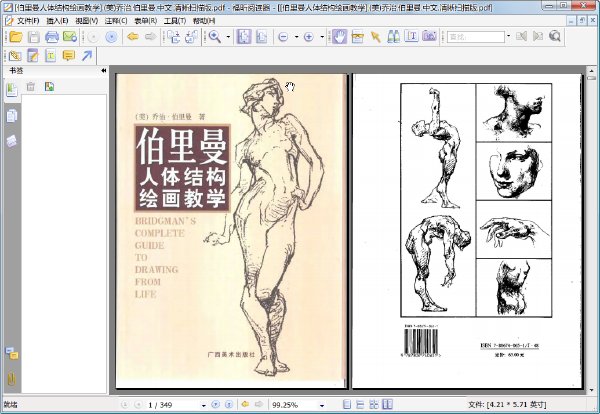The image size is (600, 414).
Task: Click the 1 / 349 page number field
Action: click(173, 405)
